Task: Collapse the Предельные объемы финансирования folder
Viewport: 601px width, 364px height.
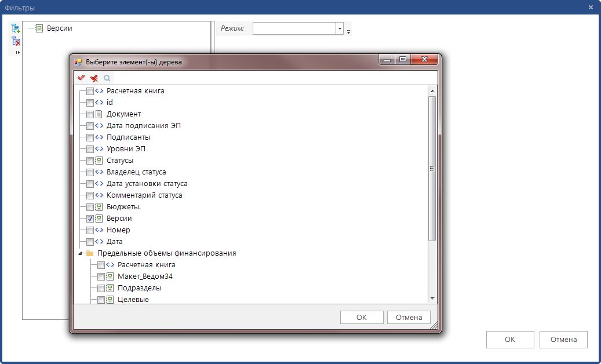Action: coord(80,253)
